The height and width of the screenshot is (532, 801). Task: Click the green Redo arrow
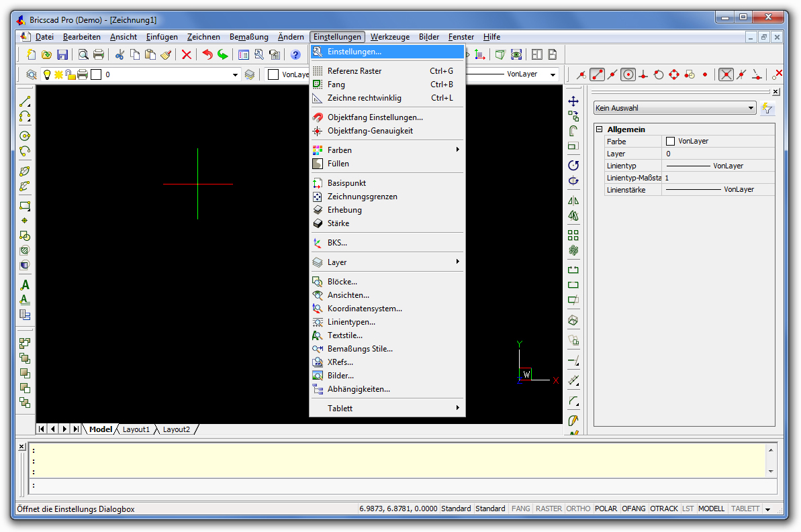click(x=222, y=55)
